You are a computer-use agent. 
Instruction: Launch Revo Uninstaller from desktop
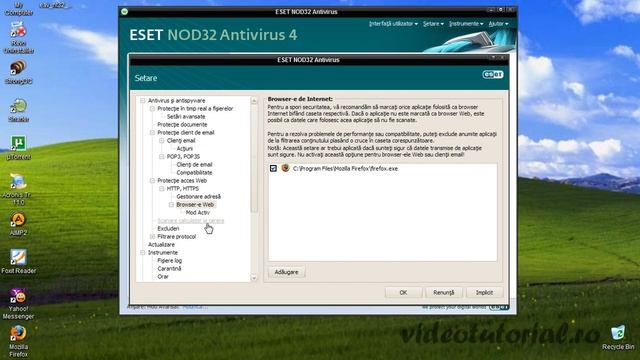[18, 38]
